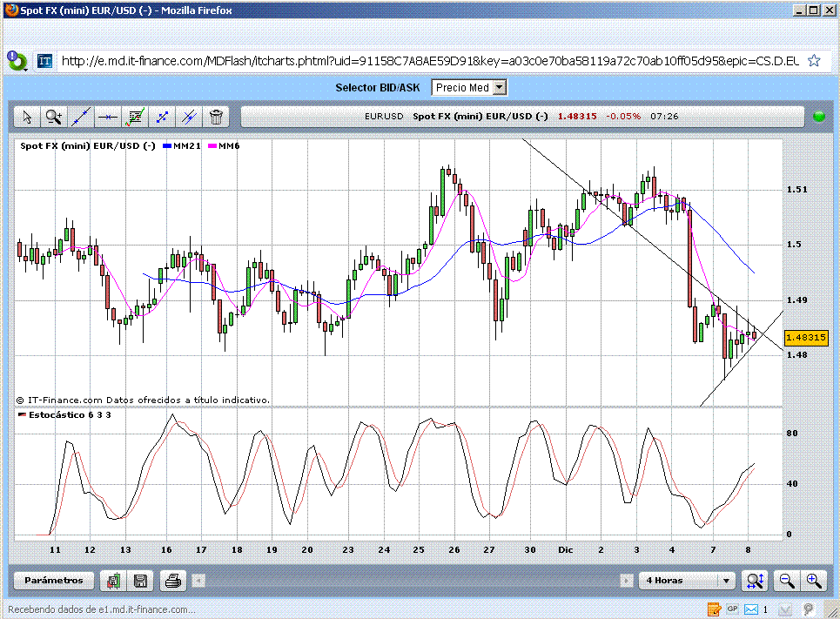Bookmark page with the star icon
840x619 pixels.
point(814,61)
